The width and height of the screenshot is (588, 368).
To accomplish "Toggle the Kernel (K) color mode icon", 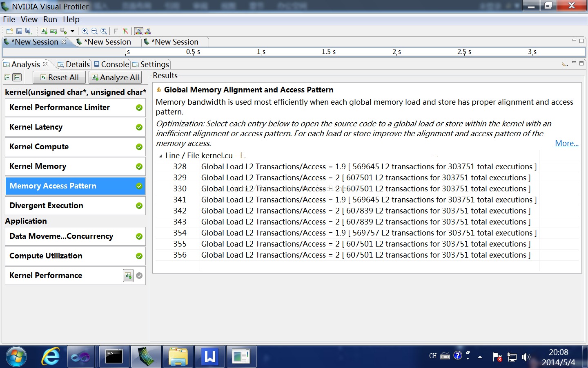I will (x=138, y=31).
